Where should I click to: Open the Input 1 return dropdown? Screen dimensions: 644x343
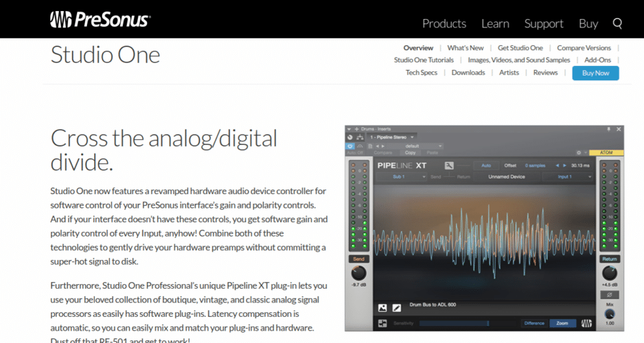coord(567,177)
